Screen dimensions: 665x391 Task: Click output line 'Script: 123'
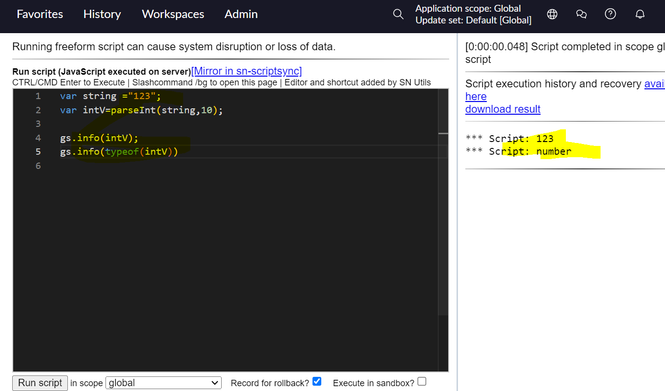point(509,139)
